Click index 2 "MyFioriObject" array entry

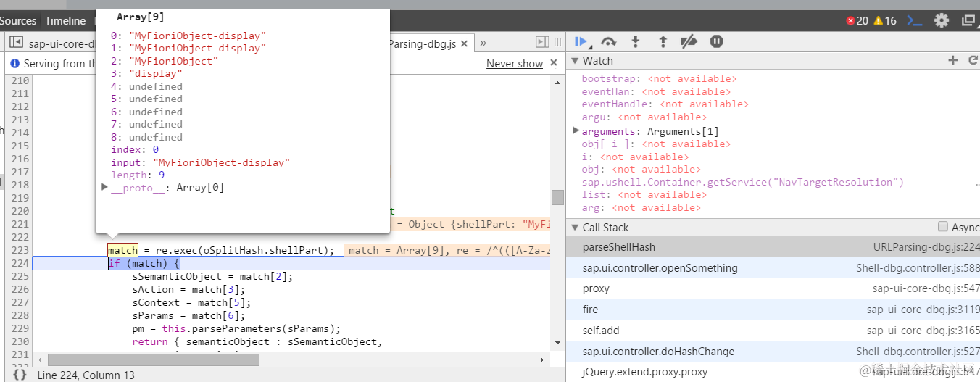pyautogui.click(x=165, y=61)
